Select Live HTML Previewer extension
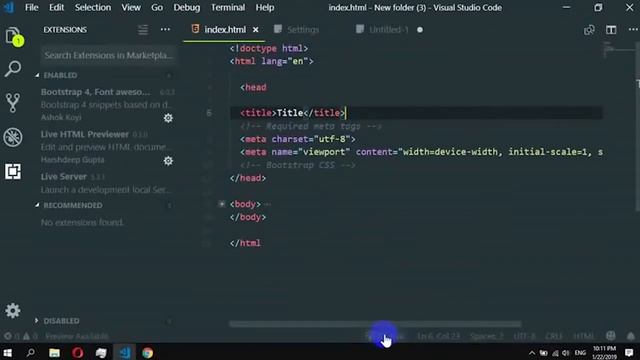The height and width of the screenshot is (360, 640). coord(106,147)
